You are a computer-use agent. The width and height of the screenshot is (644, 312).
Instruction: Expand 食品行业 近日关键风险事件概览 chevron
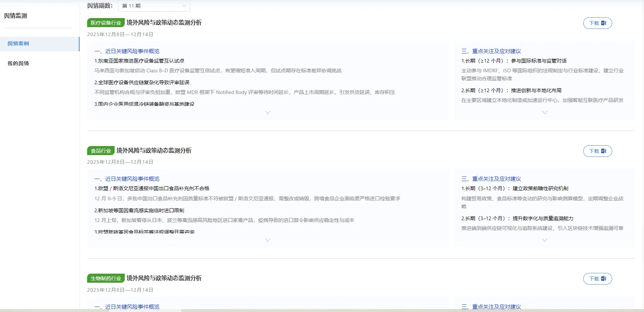click(x=268, y=240)
